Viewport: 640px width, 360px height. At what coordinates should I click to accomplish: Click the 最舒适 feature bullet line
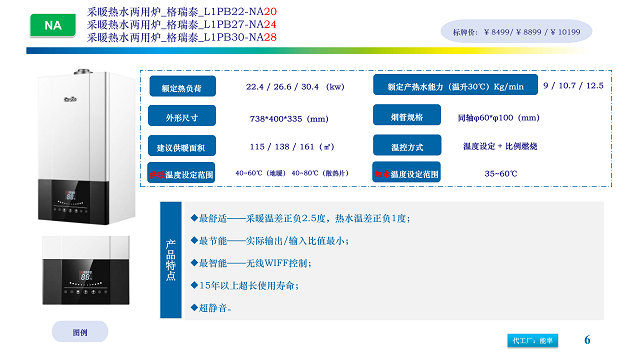(300, 218)
